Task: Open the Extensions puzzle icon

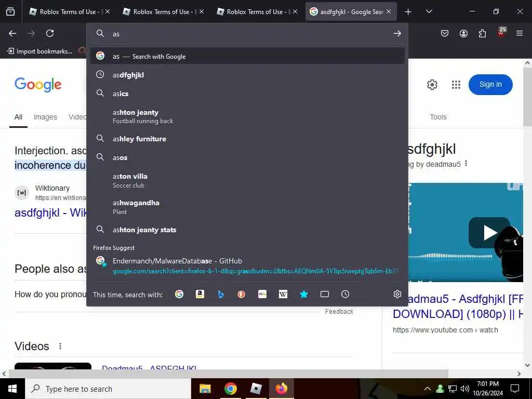Action: click(x=482, y=33)
